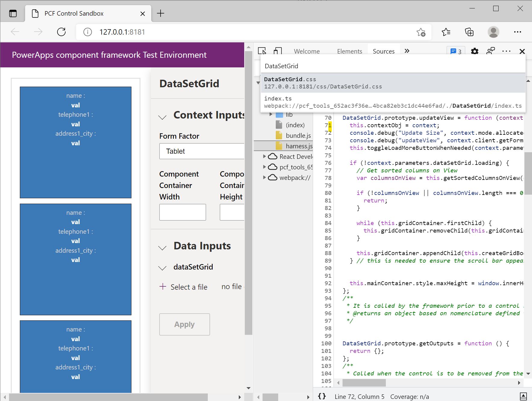Open the Form Factor dropdown showing Tablet

click(202, 151)
